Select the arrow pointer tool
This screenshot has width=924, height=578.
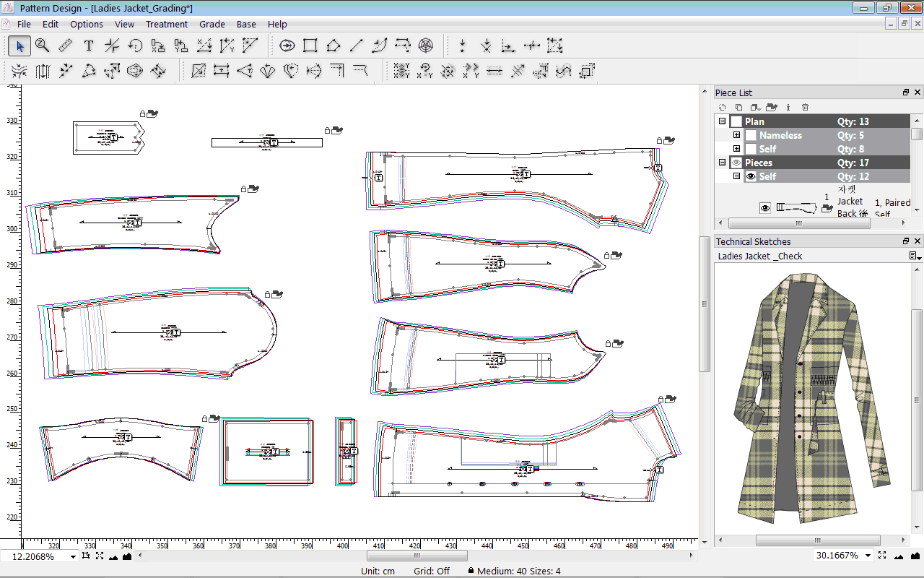click(x=19, y=46)
